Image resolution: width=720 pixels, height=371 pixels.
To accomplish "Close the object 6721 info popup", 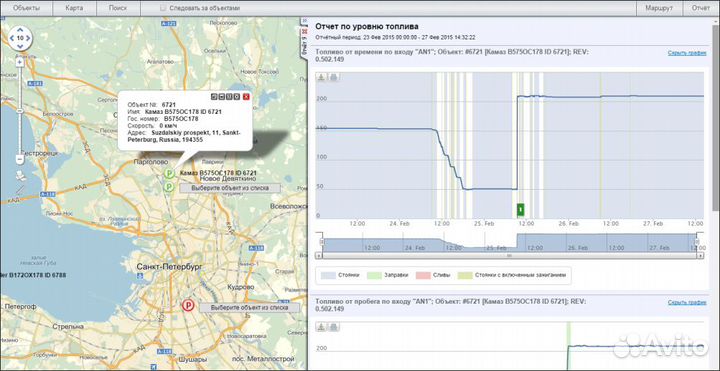I will (x=246, y=96).
